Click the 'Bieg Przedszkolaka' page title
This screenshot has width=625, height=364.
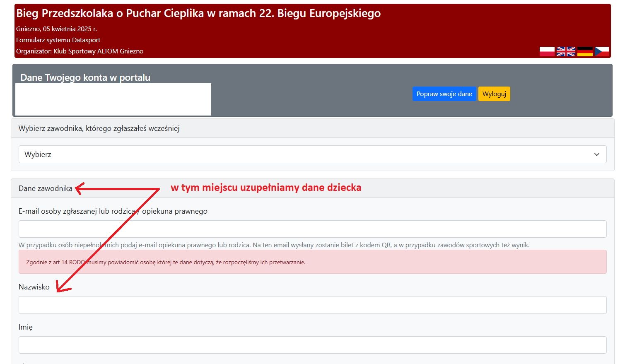[198, 13]
